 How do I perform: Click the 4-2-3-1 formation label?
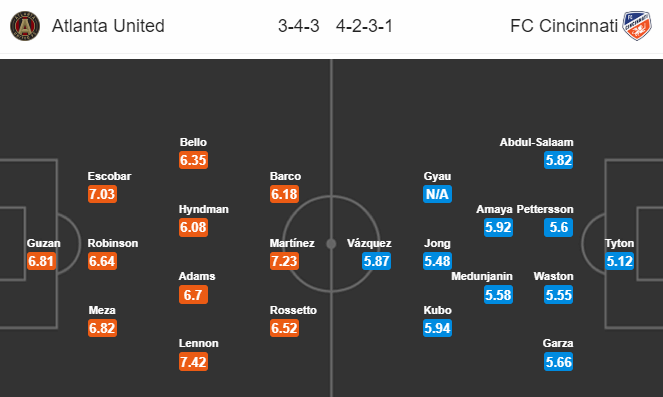click(x=364, y=26)
